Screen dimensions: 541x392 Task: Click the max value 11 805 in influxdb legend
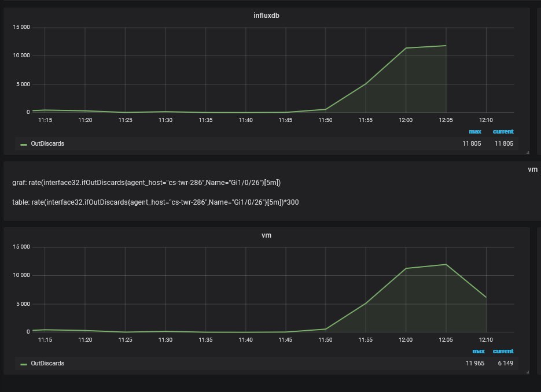[x=472, y=143]
